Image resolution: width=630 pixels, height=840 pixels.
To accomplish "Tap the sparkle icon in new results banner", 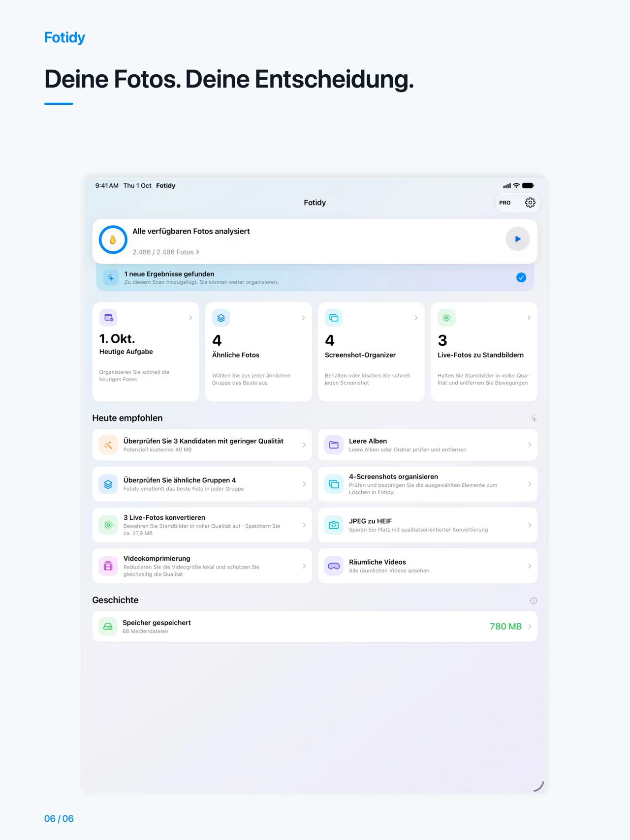I will 111,277.
